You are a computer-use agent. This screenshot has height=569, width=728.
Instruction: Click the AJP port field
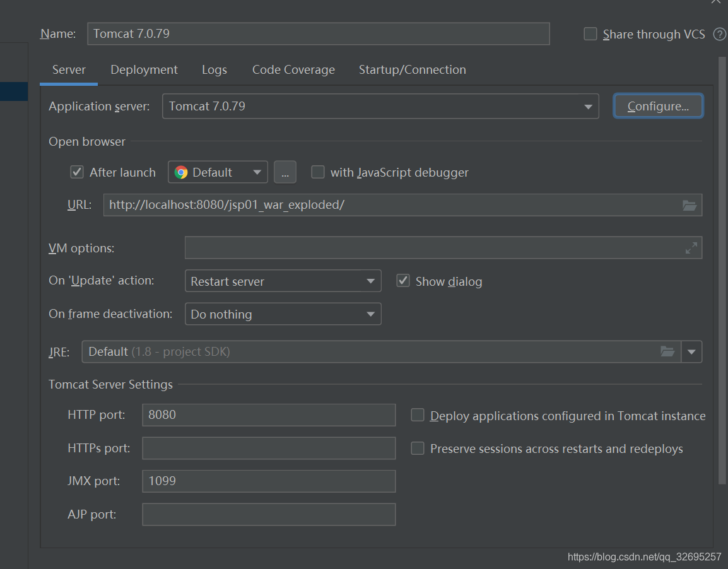[269, 515]
